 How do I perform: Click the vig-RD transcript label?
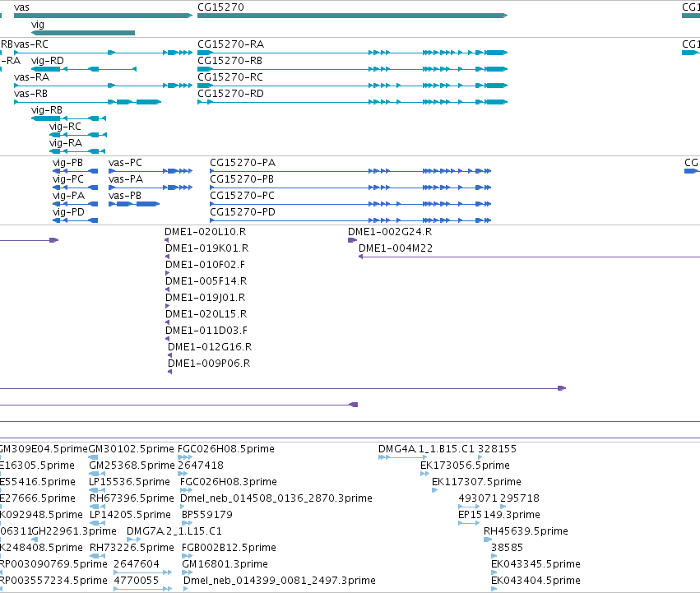[x=48, y=61]
